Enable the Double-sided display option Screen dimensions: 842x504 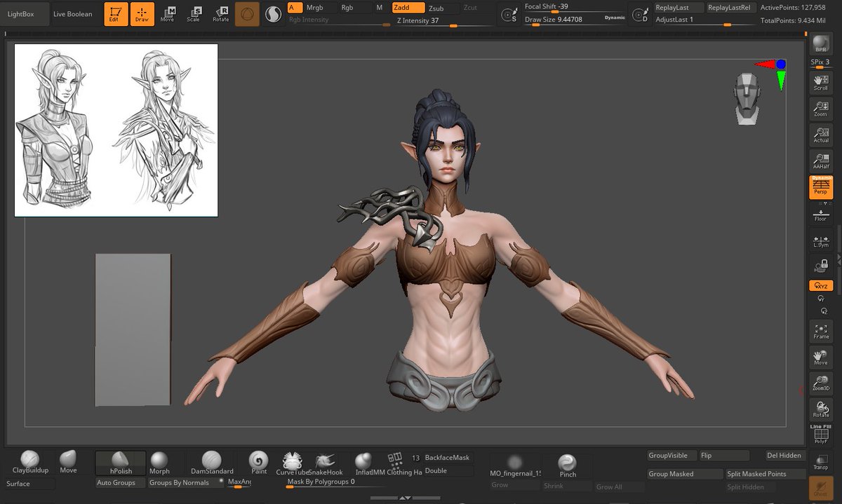pyautogui.click(x=436, y=471)
